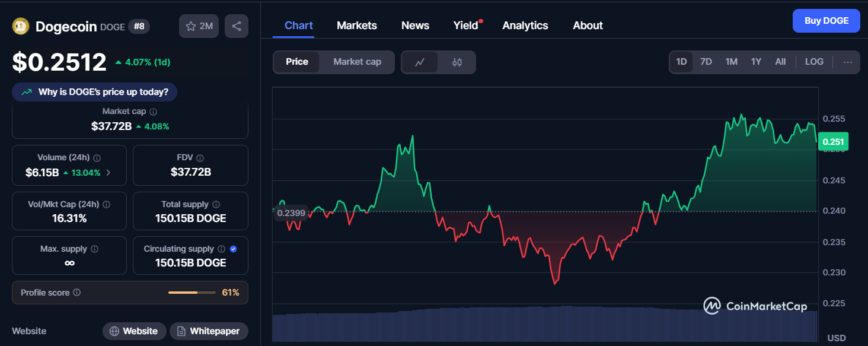The image size is (868, 346).
Task: Toggle chart data to Market cap
Action: (x=357, y=62)
